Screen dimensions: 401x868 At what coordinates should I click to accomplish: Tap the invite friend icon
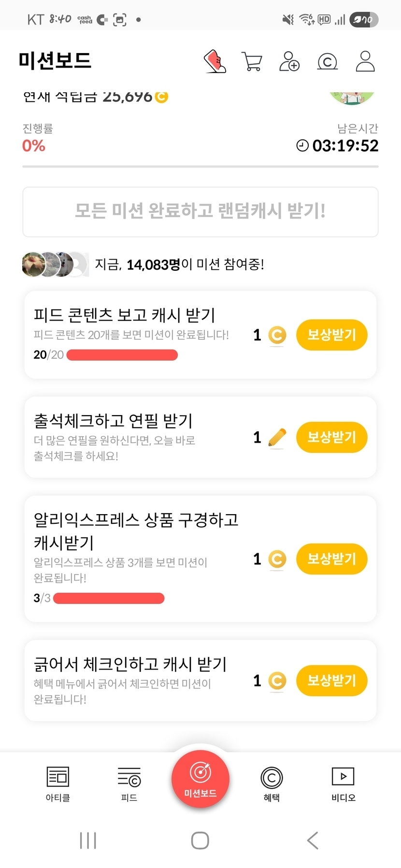[289, 62]
